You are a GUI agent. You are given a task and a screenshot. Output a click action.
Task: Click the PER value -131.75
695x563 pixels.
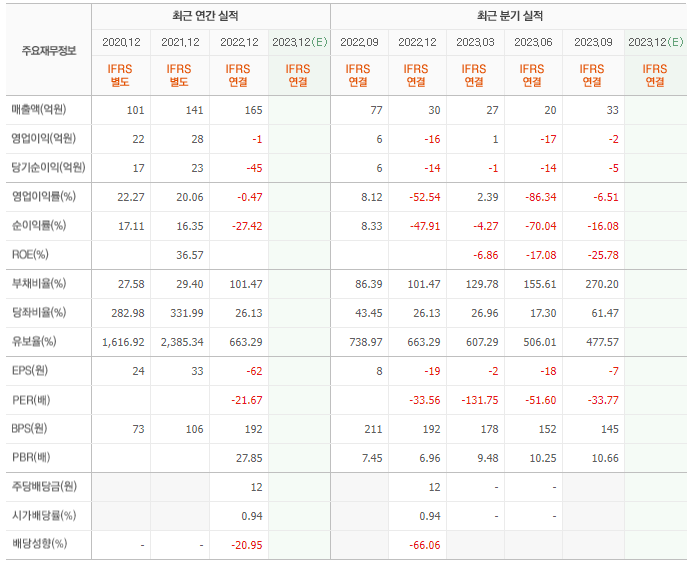pos(480,400)
